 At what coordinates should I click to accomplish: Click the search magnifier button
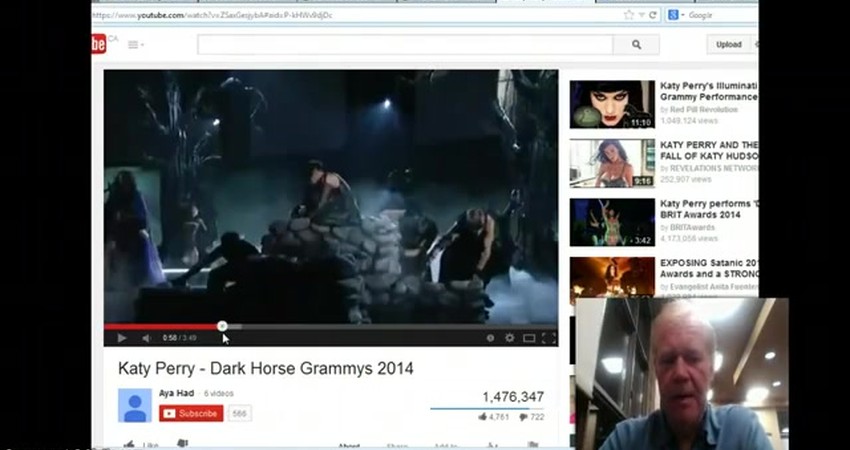pyautogui.click(x=636, y=45)
